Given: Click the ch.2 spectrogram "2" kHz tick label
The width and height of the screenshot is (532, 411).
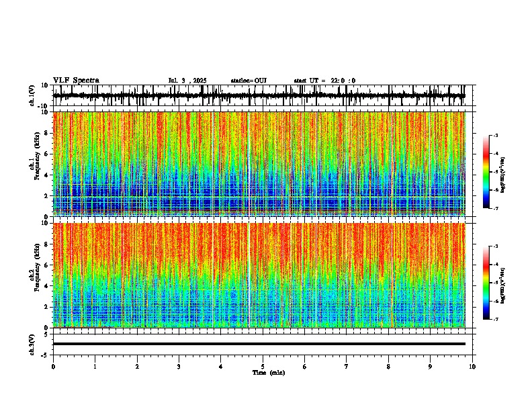Looking at the screenshot, I should coord(46,307).
